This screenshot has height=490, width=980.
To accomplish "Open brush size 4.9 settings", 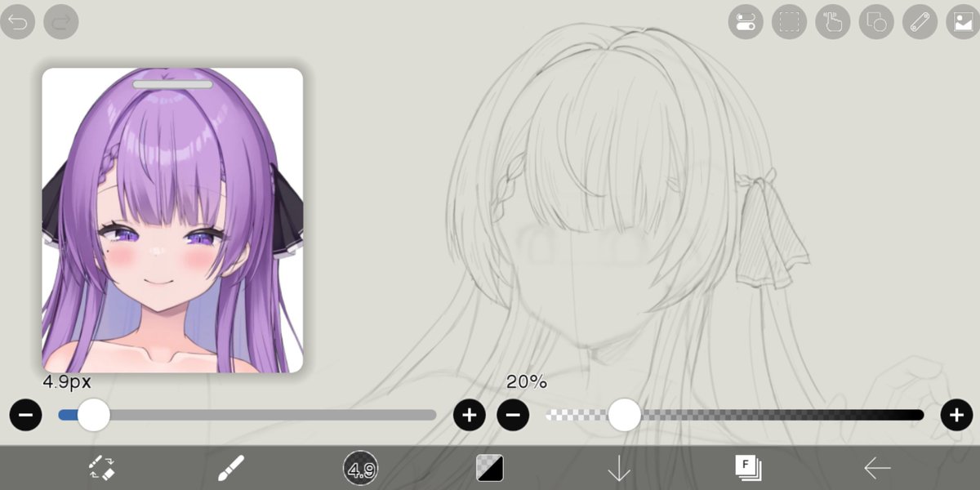I will 360,469.
